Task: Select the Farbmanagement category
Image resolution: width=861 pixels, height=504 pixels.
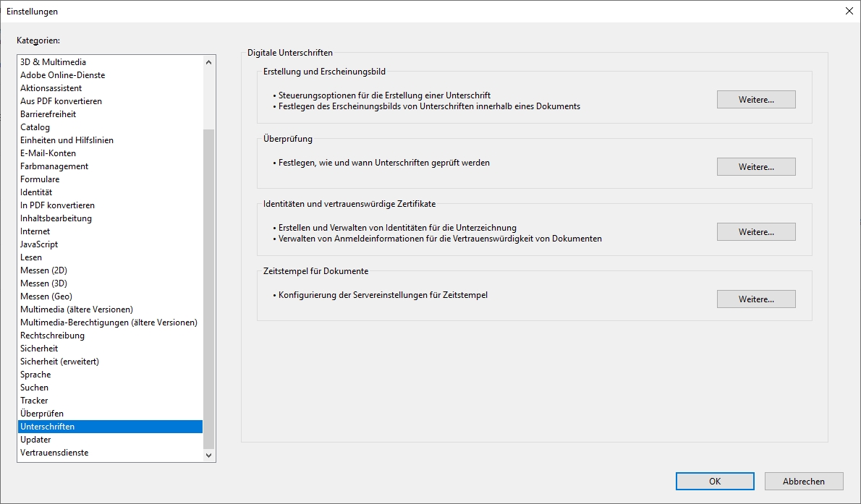Action: pyautogui.click(x=54, y=166)
